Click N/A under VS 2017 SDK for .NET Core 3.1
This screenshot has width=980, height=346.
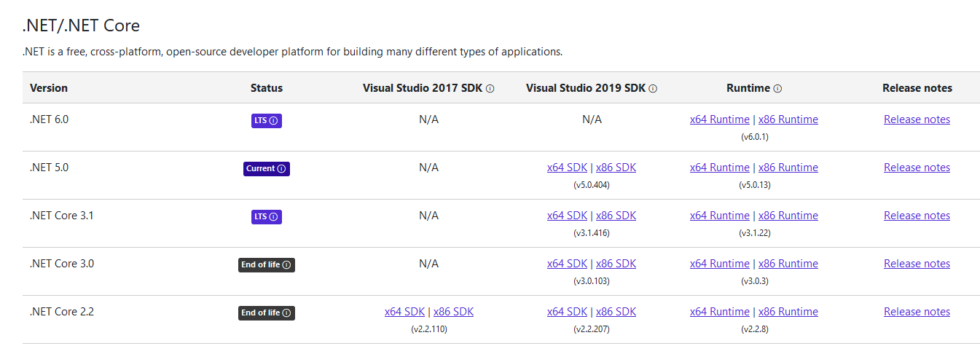(x=429, y=216)
